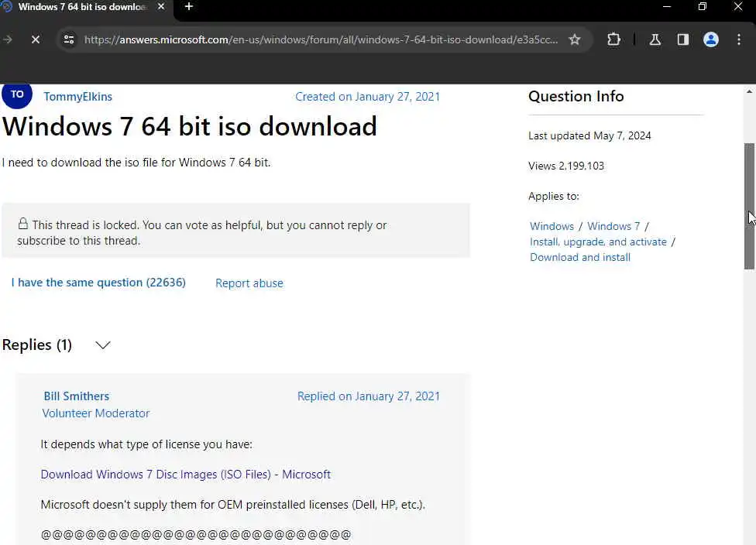Open the profile avatar icon
Image resolution: width=756 pixels, height=545 pixels.
(x=710, y=39)
